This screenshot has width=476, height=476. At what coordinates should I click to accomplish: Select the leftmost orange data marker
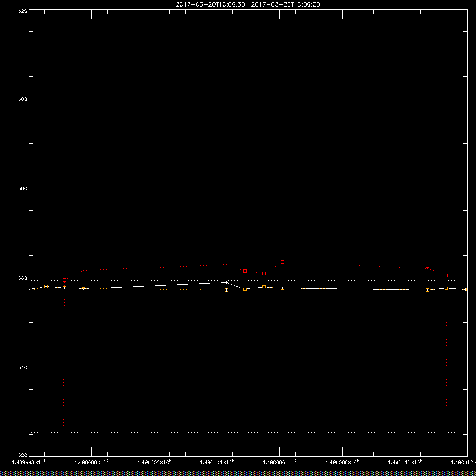[46, 286]
